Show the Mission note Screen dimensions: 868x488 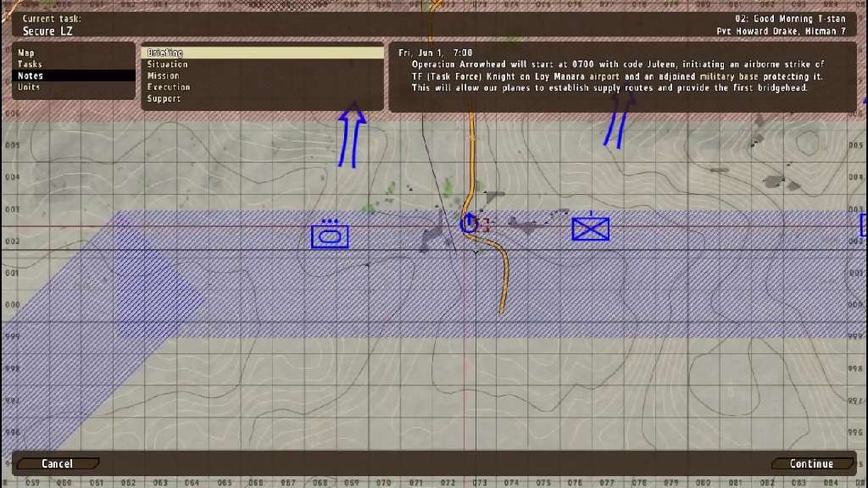tap(163, 75)
